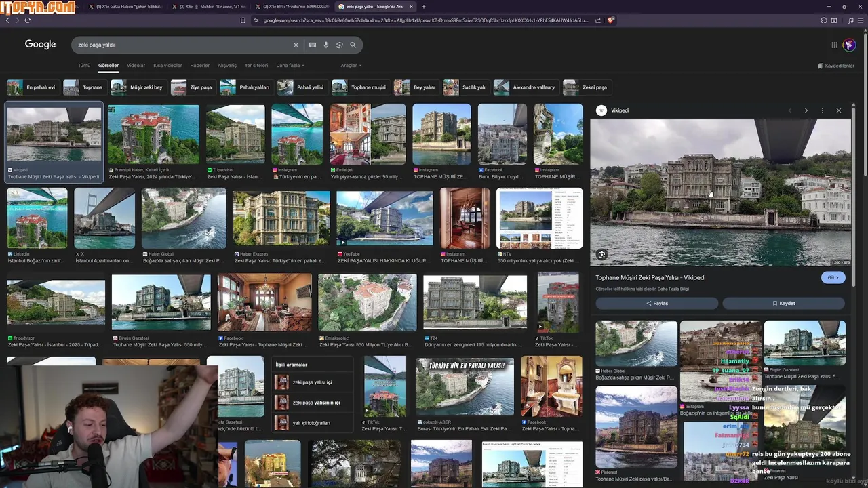
Task: Open the 'Haberler' tab
Action: click(199, 66)
